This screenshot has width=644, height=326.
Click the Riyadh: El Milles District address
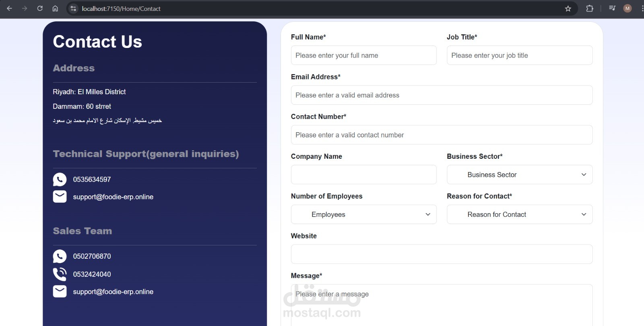[89, 92]
